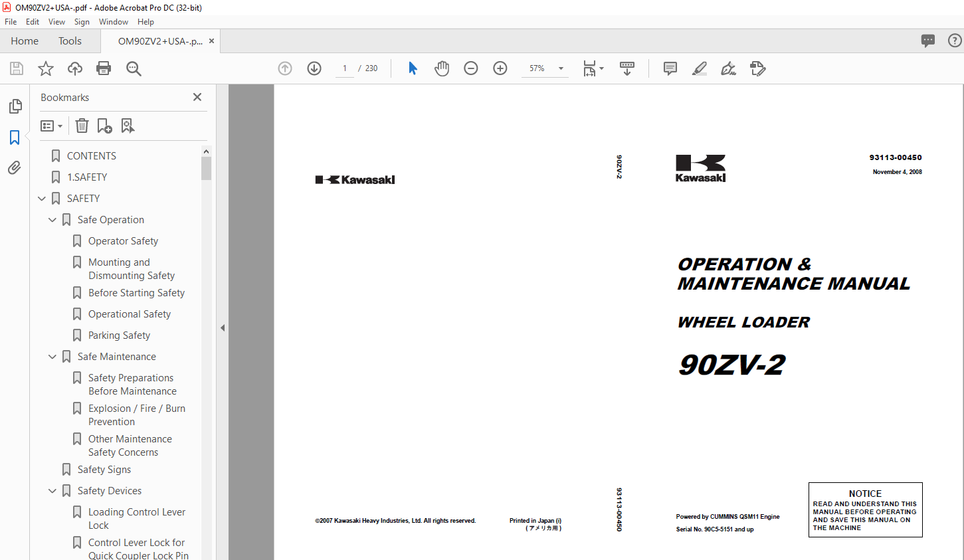Find the current bookmark icon
964x560 pixels.
(x=128, y=126)
